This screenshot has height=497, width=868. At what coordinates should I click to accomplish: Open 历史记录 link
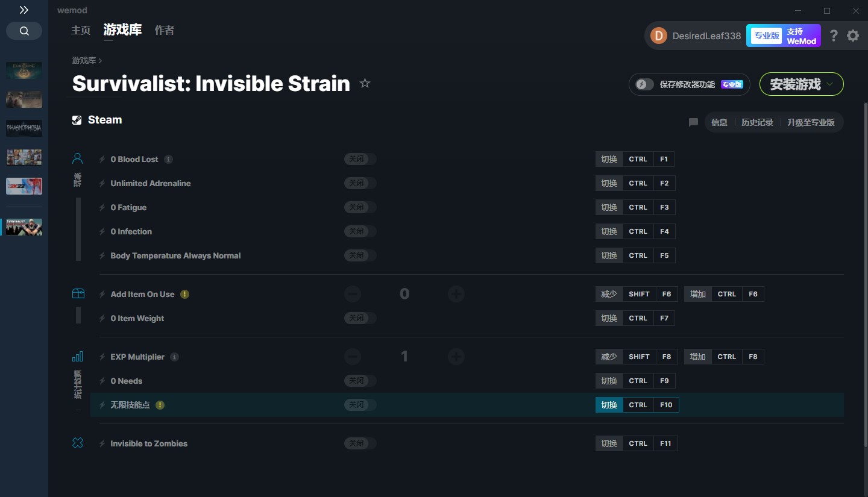click(x=757, y=122)
